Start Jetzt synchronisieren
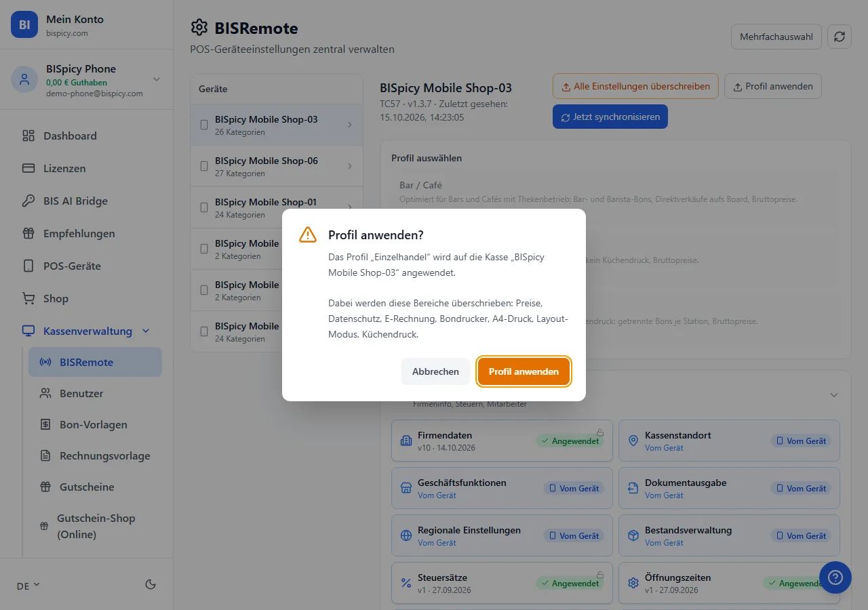The height and width of the screenshot is (610, 868). (610, 117)
